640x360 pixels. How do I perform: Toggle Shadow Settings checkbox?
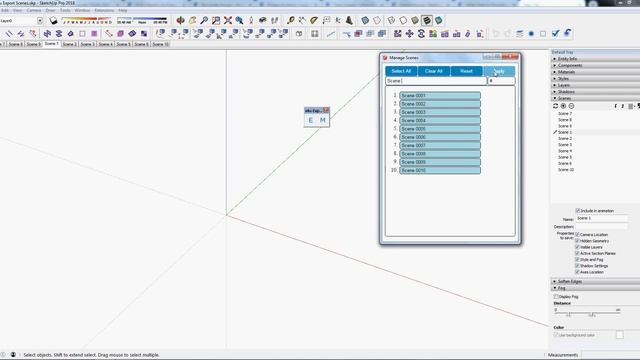[x=578, y=266]
